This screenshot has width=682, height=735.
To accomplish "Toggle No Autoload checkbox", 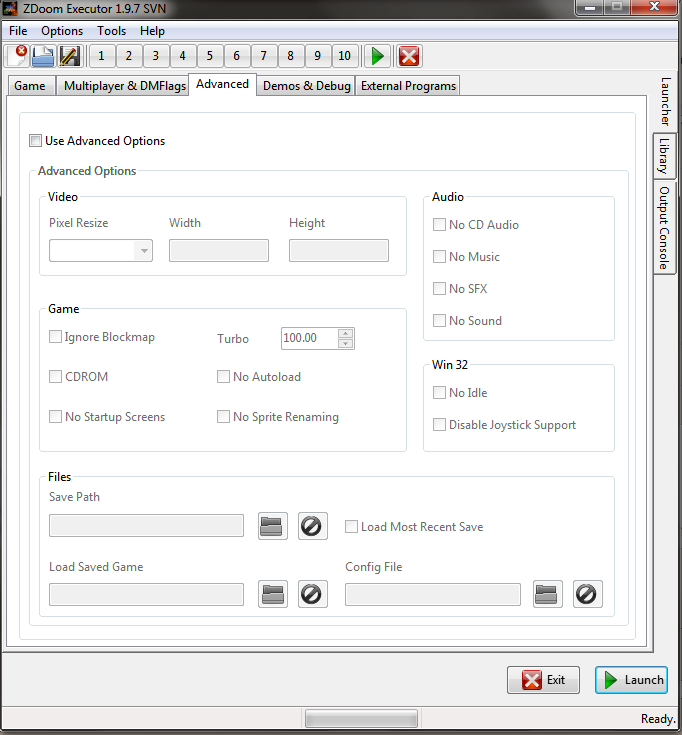I will click(x=223, y=376).
